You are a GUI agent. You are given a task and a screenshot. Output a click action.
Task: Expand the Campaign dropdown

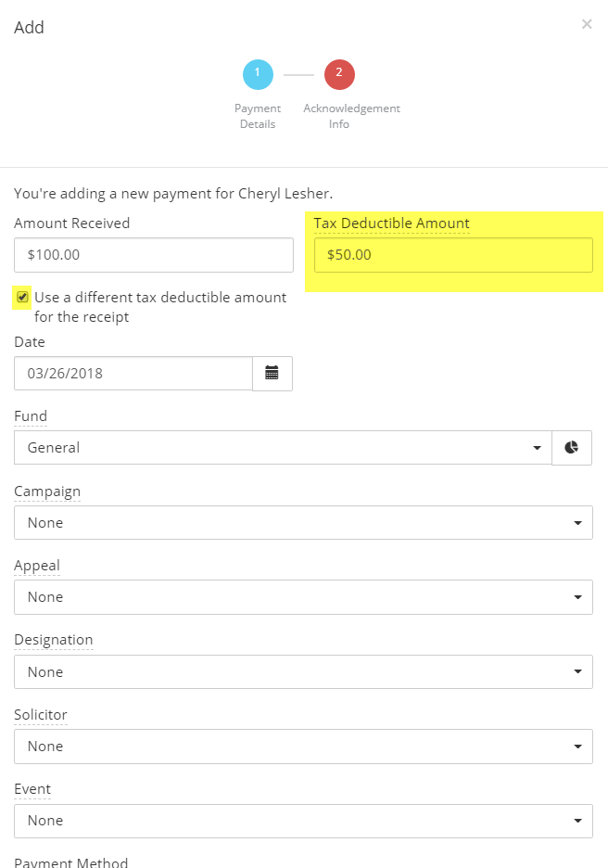click(303, 523)
